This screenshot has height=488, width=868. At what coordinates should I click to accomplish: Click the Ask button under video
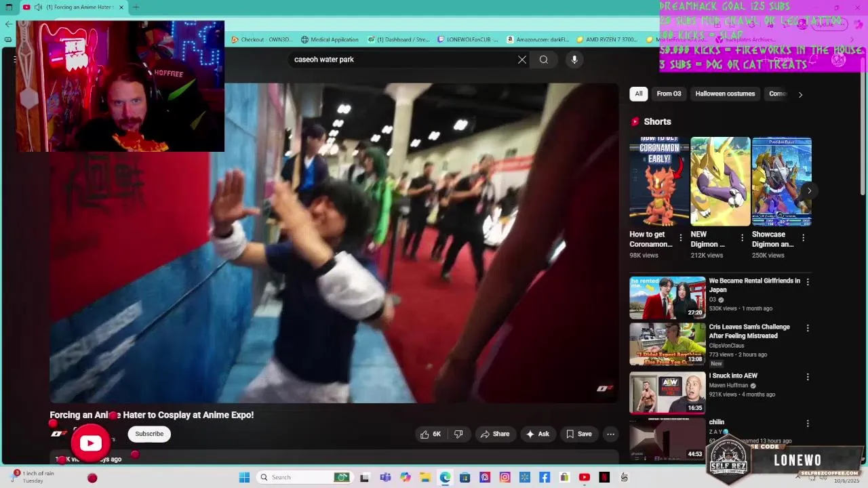tap(537, 434)
